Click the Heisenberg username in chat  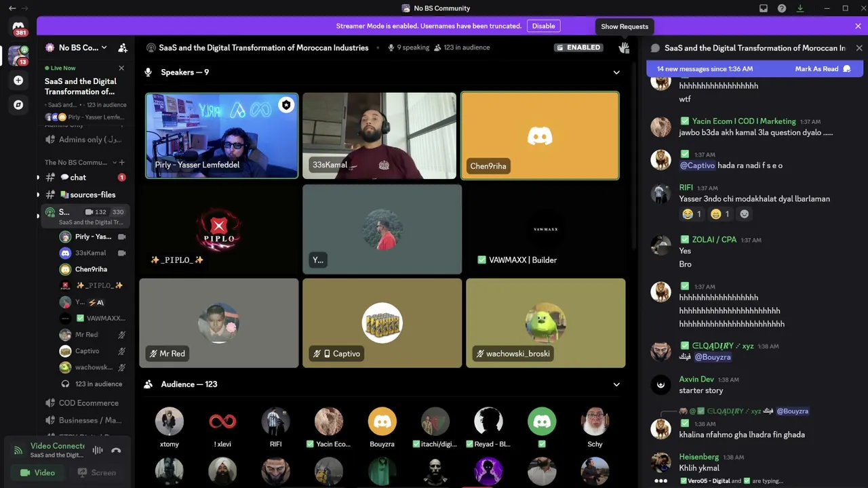tap(698, 457)
